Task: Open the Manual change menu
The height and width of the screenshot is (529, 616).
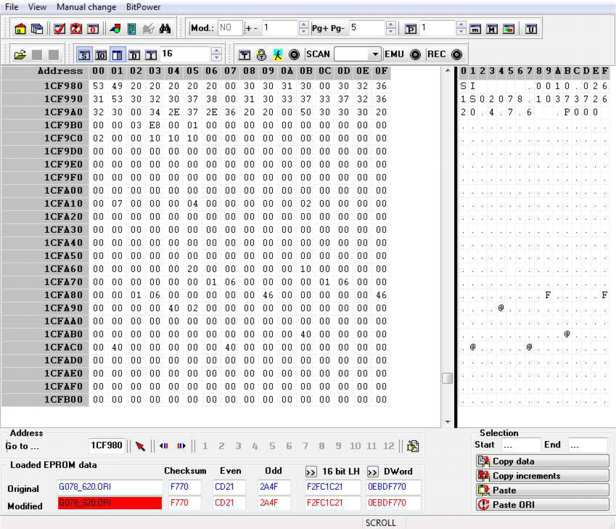Action: tap(86, 7)
